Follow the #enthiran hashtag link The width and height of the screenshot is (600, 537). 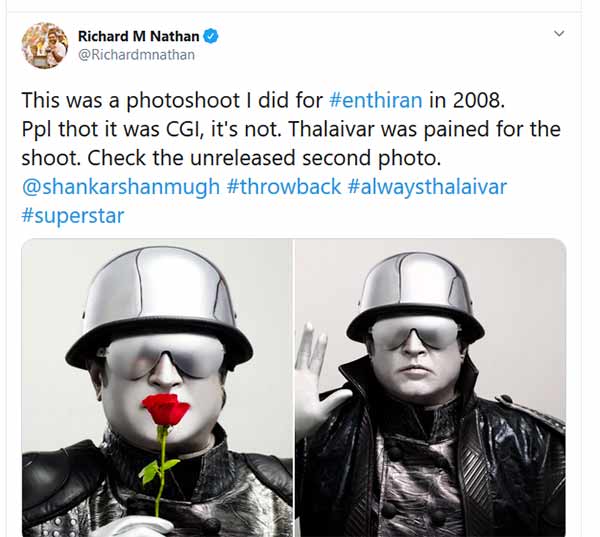[375, 100]
